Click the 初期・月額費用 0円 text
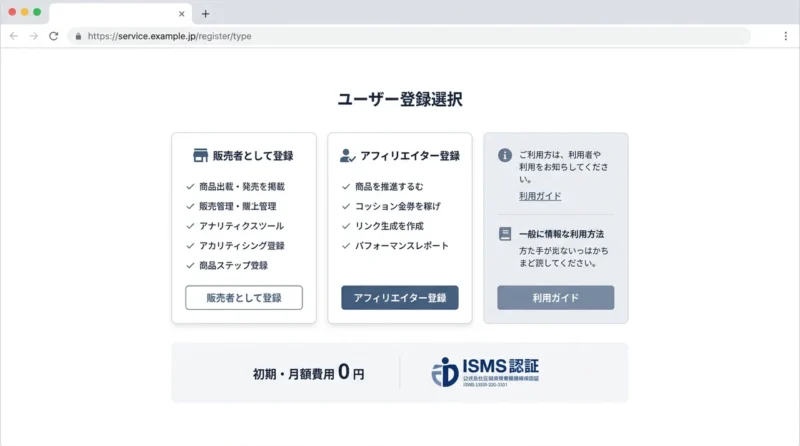Viewport: 800px width, 446px height. (309, 373)
